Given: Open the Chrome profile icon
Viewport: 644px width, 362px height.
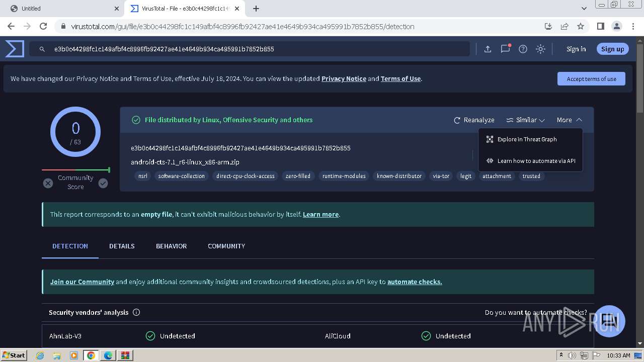Looking at the screenshot, I should click(617, 26).
